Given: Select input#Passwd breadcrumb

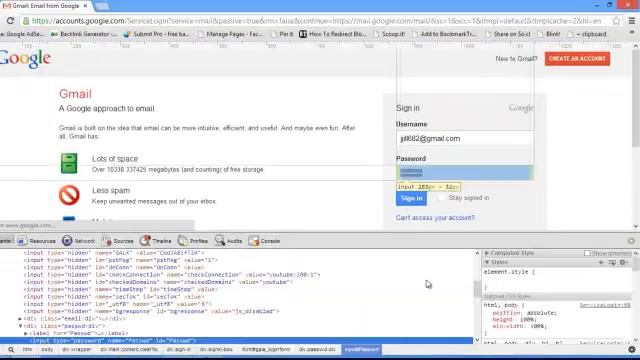Looking at the screenshot, I should tap(362, 349).
